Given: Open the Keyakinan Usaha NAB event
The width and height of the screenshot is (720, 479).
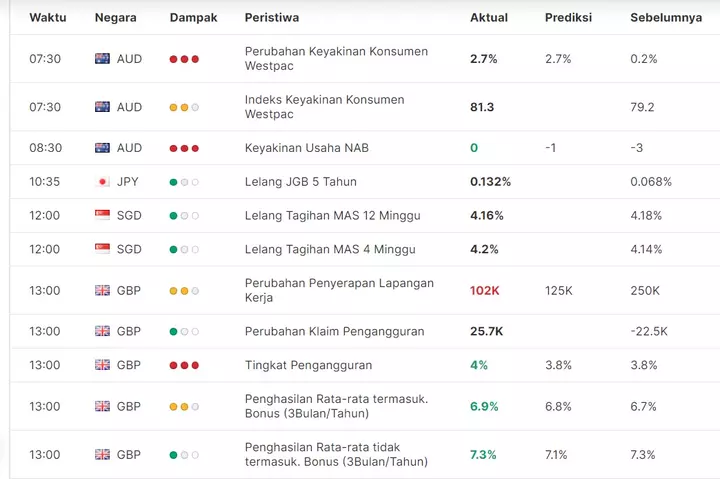Looking at the screenshot, I should pos(307,148).
